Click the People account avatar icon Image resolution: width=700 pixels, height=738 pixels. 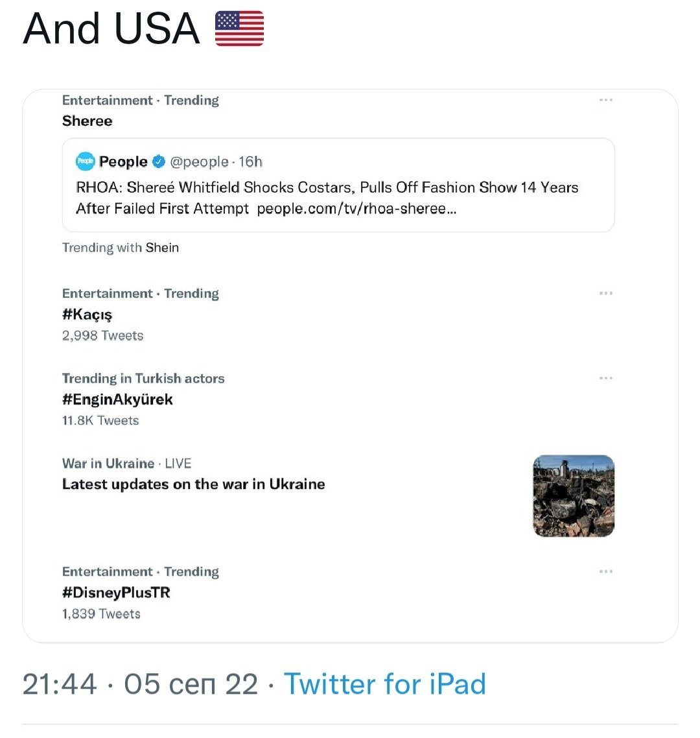(x=86, y=161)
